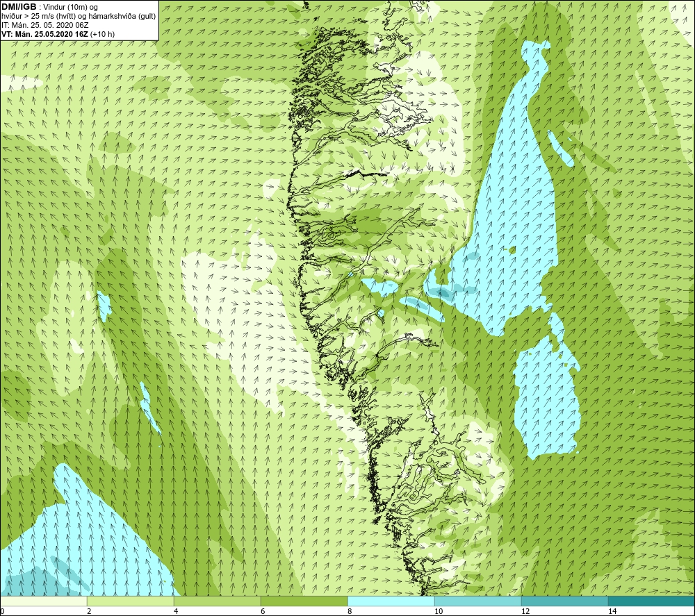This screenshot has width=695, height=616.
Task: Click the '2' label under the color scale
Action: tap(89, 612)
